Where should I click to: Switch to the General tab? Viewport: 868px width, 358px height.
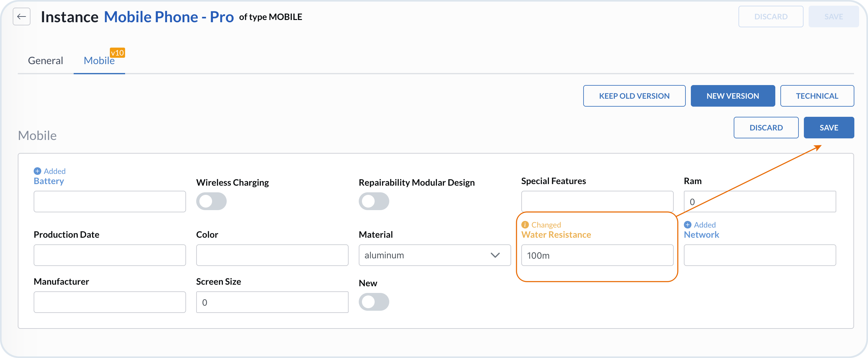point(45,61)
